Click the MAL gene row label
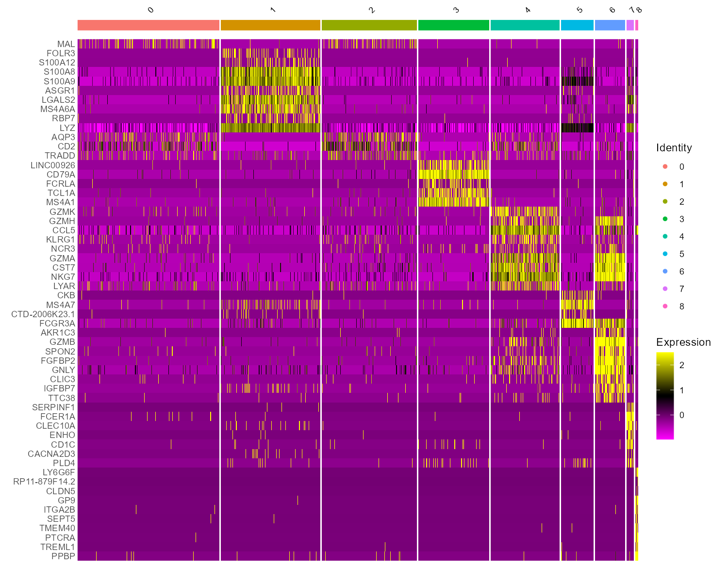Image resolution: width=728 pixels, height=582 pixels. coord(66,44)
